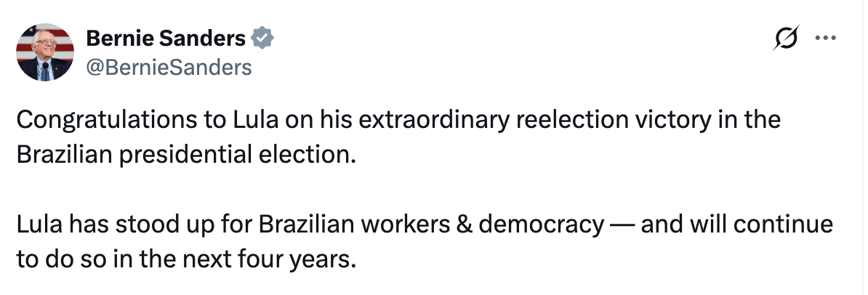This screenshot has width=868, height=295.
Task: Click the Grok explain-post icon
Action: (x=786, y=39)
